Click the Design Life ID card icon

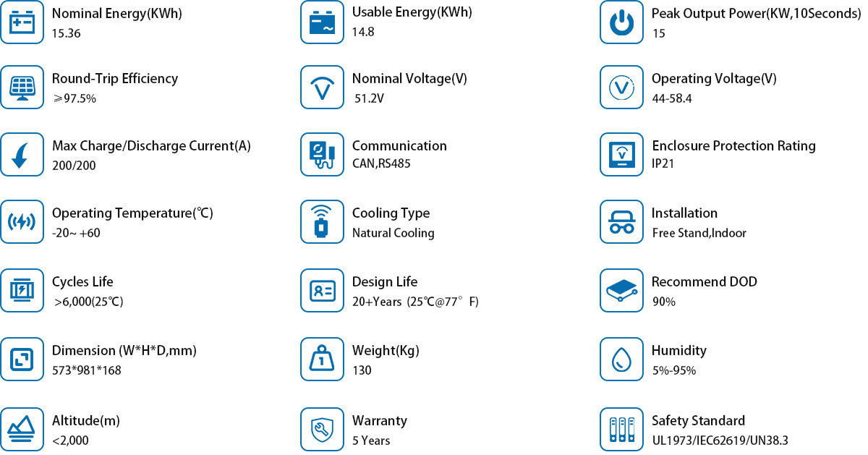click(322, 290)
